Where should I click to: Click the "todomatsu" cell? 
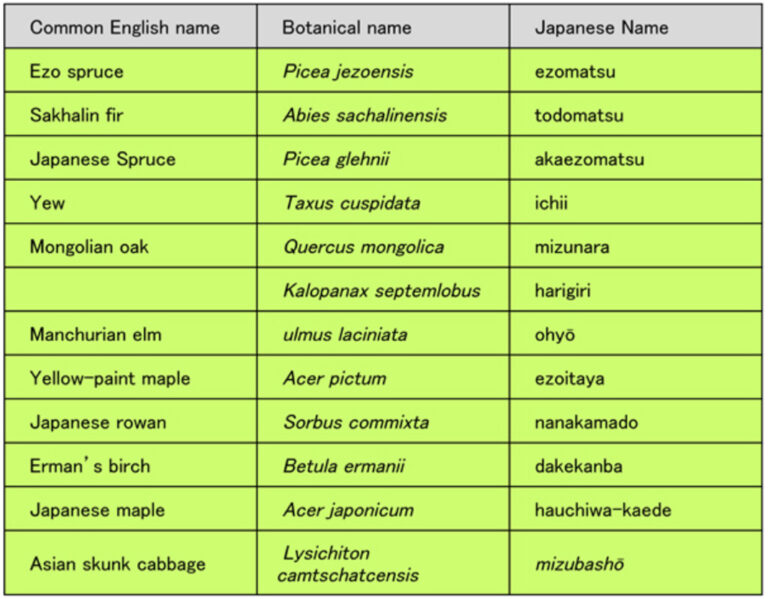click(579, 116)
